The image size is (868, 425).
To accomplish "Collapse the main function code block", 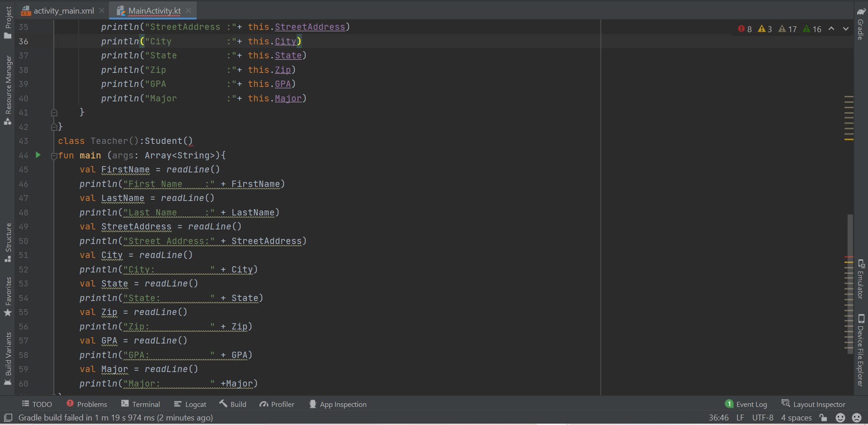I will tap(54, 155).
